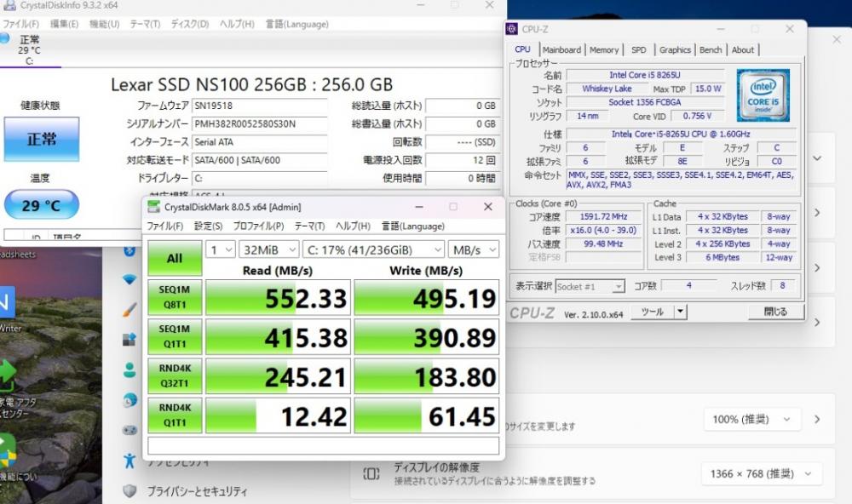Click the ツール button in CPU-Z
This screenshot has width=852, height=504.
tap(652, 312)
